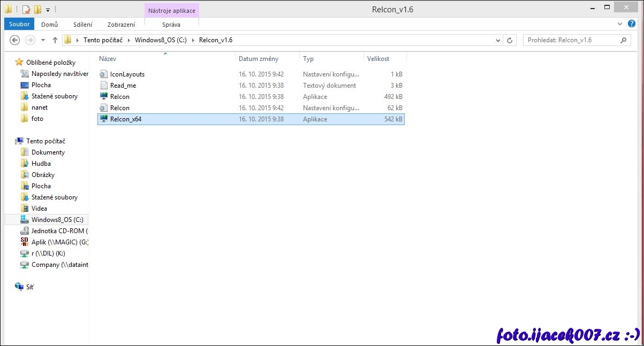Open the recent locations dropdown arrow
The height and width of the screenshot is (346, 644).
point(43,40)
